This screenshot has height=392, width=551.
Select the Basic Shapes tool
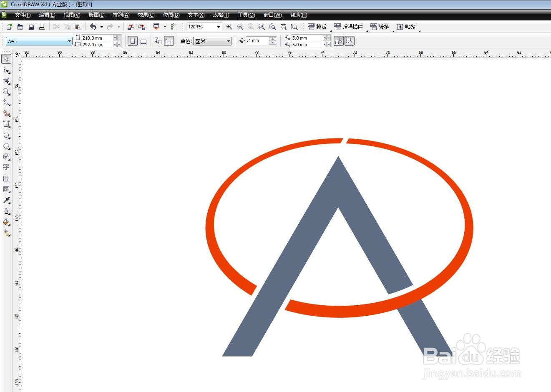coord(6,157)
